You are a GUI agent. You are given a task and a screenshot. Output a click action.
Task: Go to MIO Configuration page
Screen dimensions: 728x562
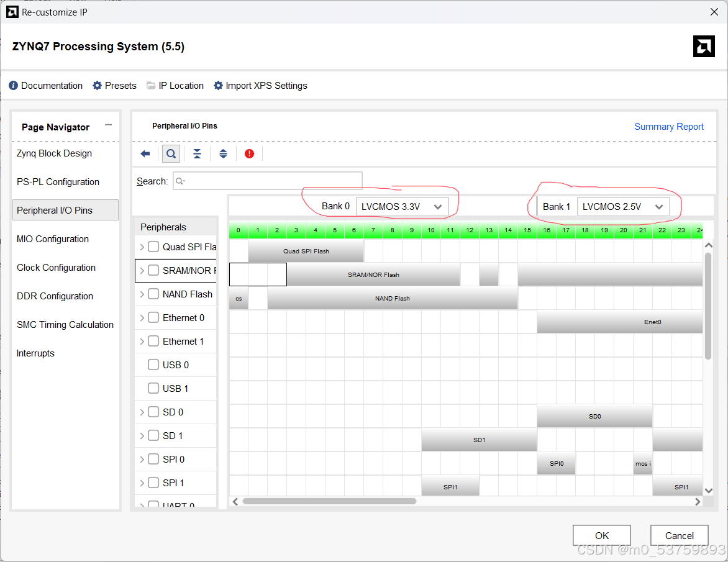click(52, 239)
